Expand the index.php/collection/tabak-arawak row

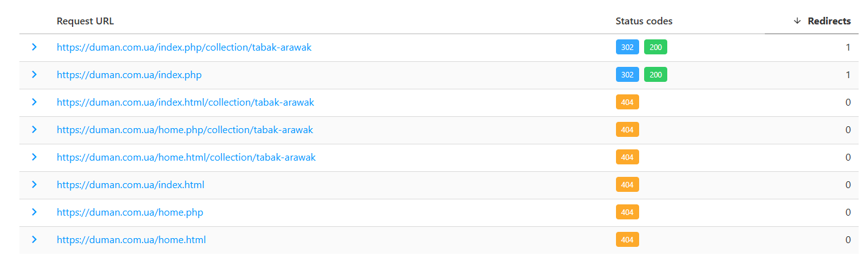(34, 47)
